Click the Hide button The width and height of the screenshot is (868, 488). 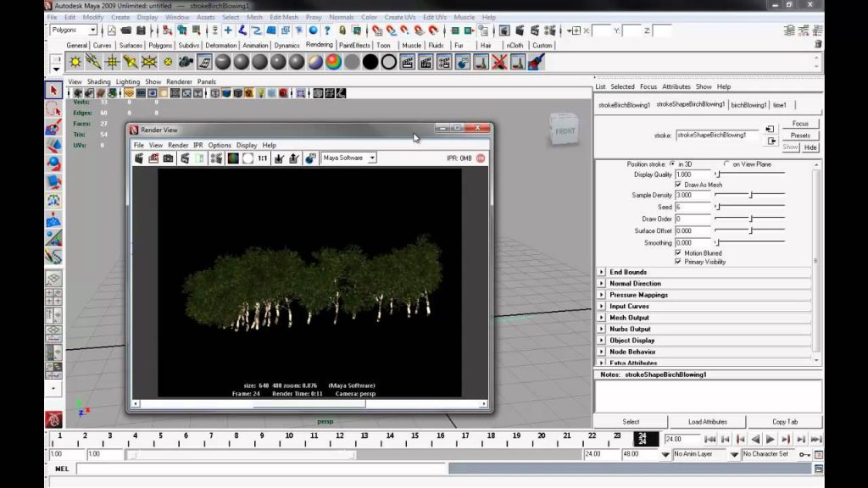pyautogui.click(x=810, y=147)
